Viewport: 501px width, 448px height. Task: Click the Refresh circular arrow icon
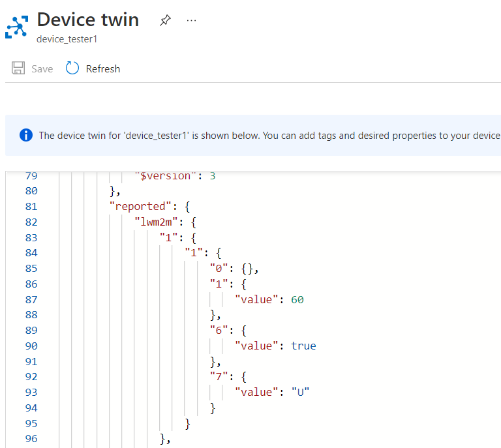coord(72,68)
